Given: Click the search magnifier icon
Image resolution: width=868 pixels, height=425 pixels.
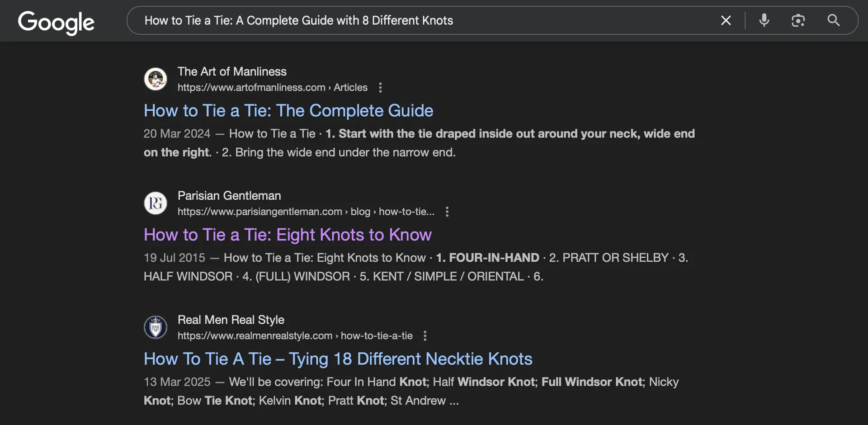Looking at the screenshot, I should click(833, 20).
